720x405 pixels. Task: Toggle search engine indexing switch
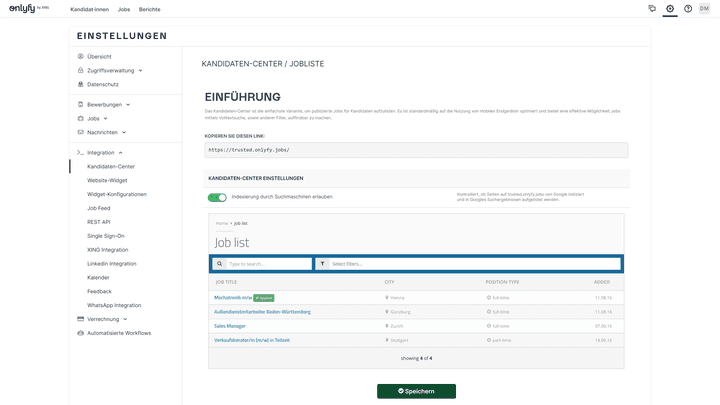coord(217,197)
